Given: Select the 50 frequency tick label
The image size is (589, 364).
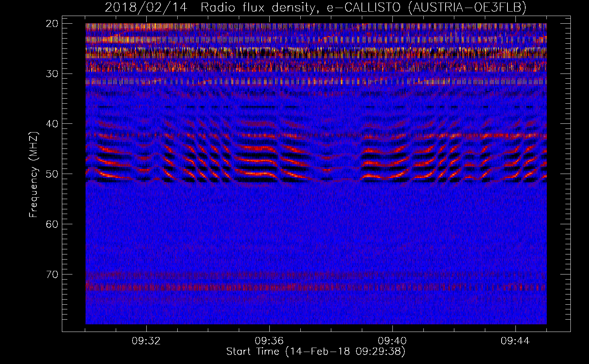Looking at the screenshot, I should [x=52, y=174].
